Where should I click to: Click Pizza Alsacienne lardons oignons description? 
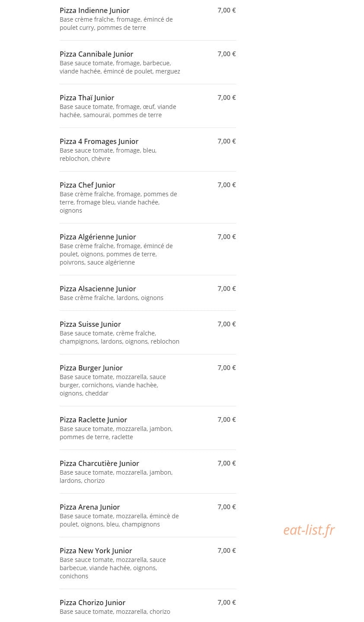point(112,298)
